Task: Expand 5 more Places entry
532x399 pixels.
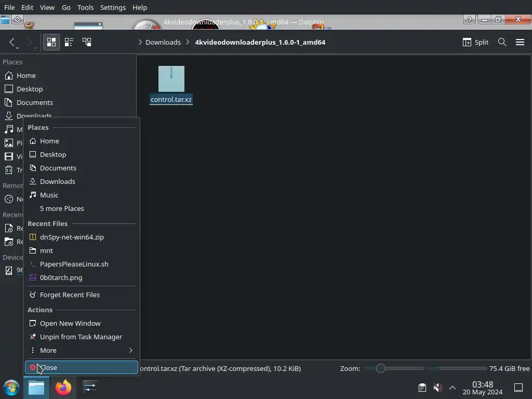Action: point(82,209)
